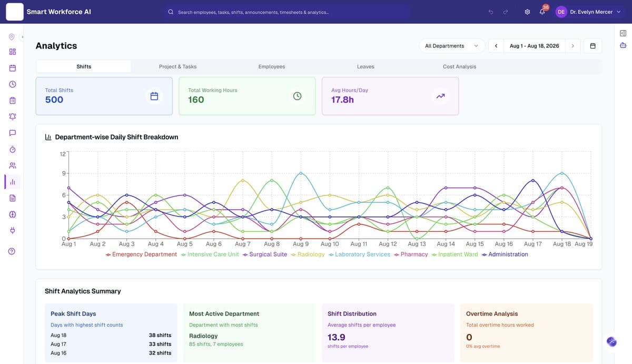
Task: Expand Dr. Evelyn Mercer account menu
Action: pos(589,12)
